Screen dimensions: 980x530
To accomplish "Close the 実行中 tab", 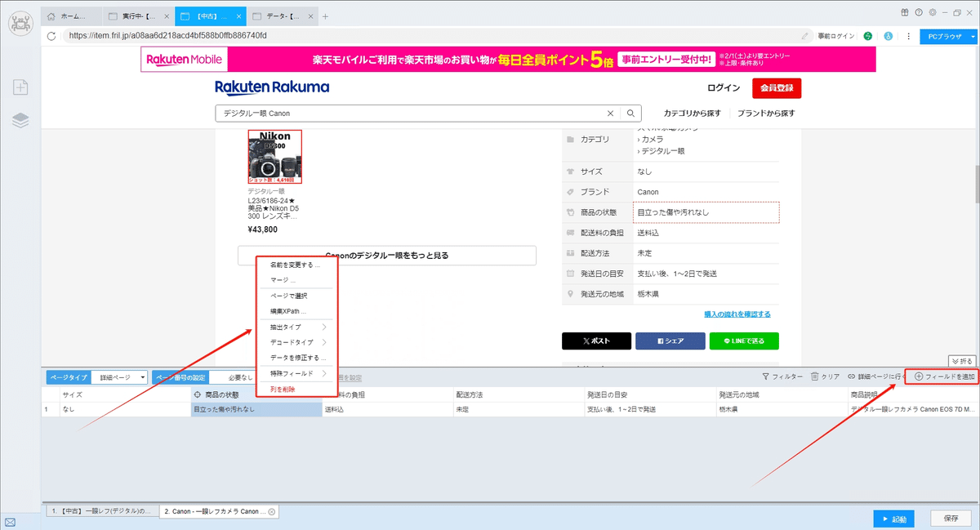I will [x=166, y=16].
